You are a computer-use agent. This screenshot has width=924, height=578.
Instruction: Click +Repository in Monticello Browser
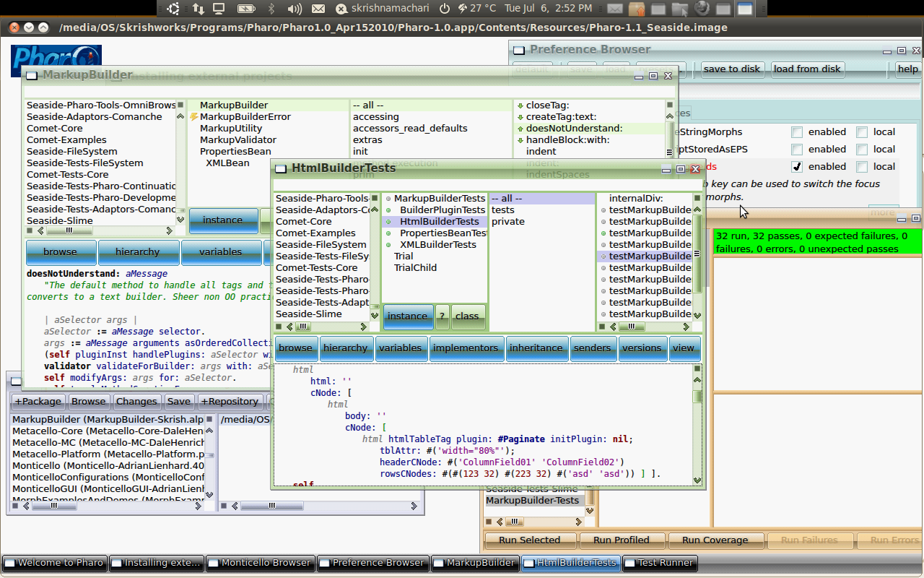230,402
